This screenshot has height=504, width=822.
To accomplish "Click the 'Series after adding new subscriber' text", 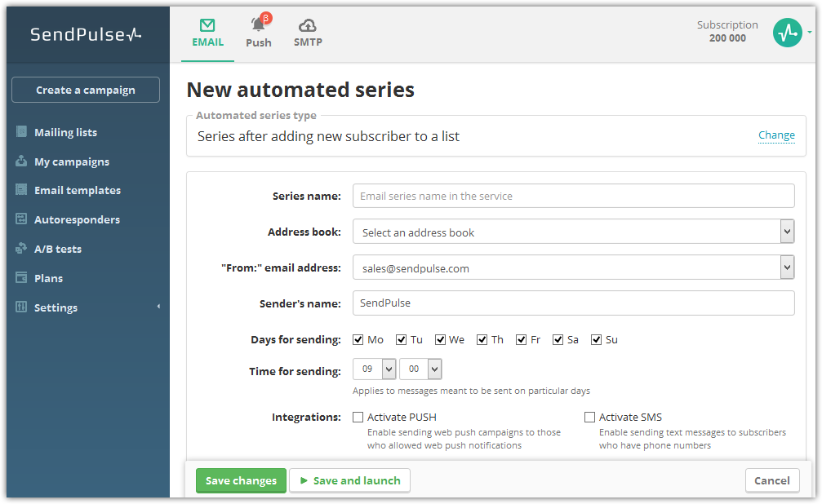I will point(328,136).
